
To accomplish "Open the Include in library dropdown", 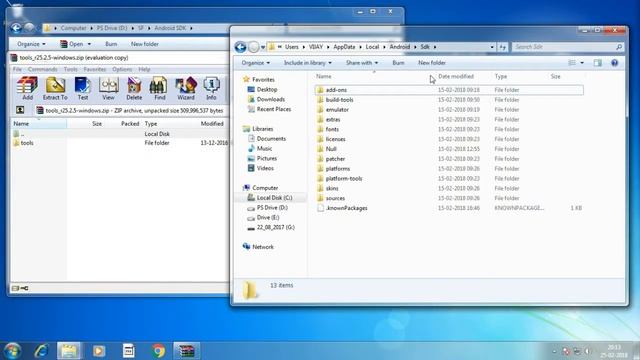I will pos(308,63).
